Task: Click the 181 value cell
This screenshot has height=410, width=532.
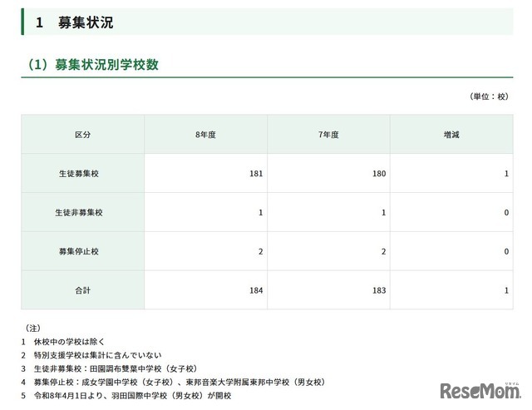Action: click(x=255, y=174)
